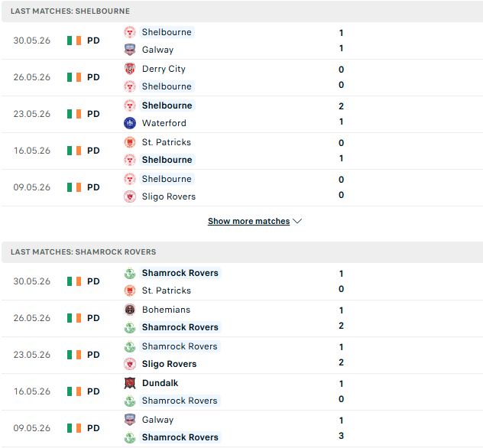Click Shamrock Rovers crest in 09.05.26 Galway match
The height and width of the screenshot is (448, 483).
tap(130, 437)
